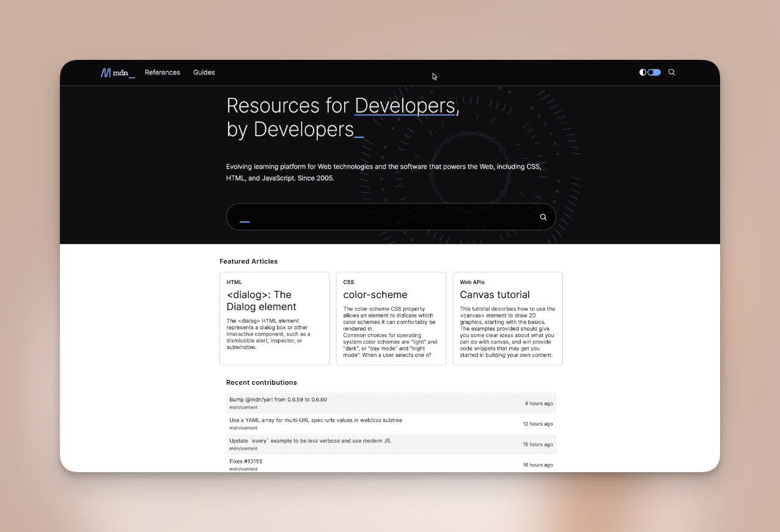Screen dimensions: 780x532
Task: Open the References menu
Action: pyautogui.click(x=162, y=72)
